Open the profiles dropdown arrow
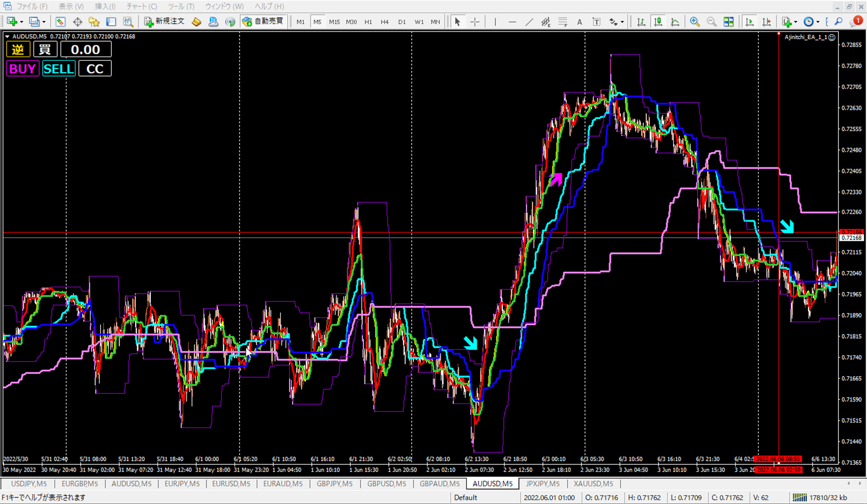Image resolution: width=867 pixels, height=504 pixels. click(44, 22)
